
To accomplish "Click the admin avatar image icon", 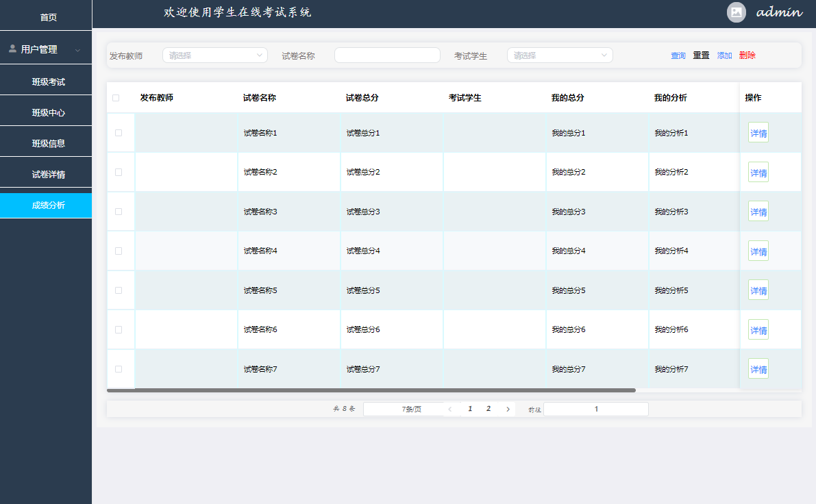I will tap(736, 12).
